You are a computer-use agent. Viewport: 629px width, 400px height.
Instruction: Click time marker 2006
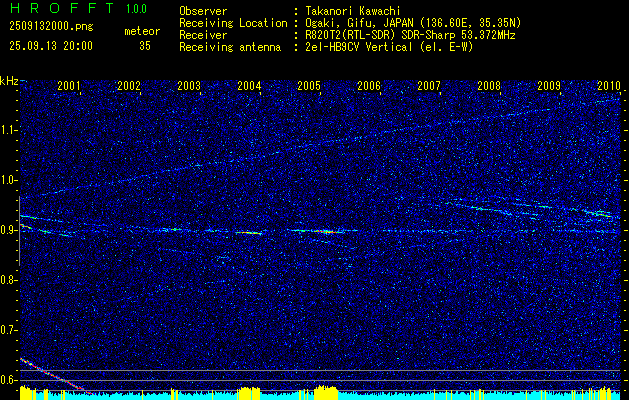[x=369, y=85]
